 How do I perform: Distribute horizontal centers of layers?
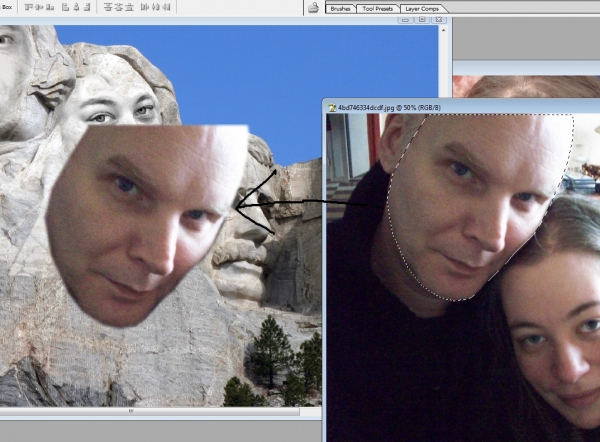(x=156, y=7)
